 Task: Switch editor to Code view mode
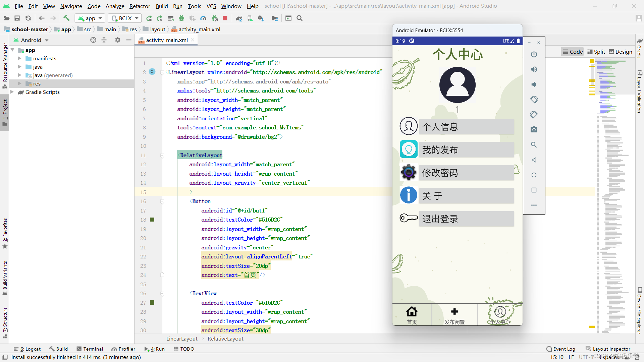pos(573,52)
